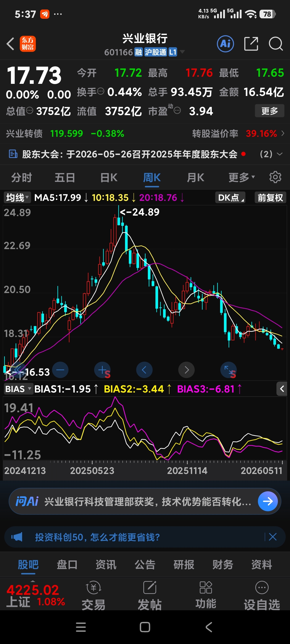290x644 pixels.
Task: Tap the 换手 info circle icon
Action: point(101,91)
